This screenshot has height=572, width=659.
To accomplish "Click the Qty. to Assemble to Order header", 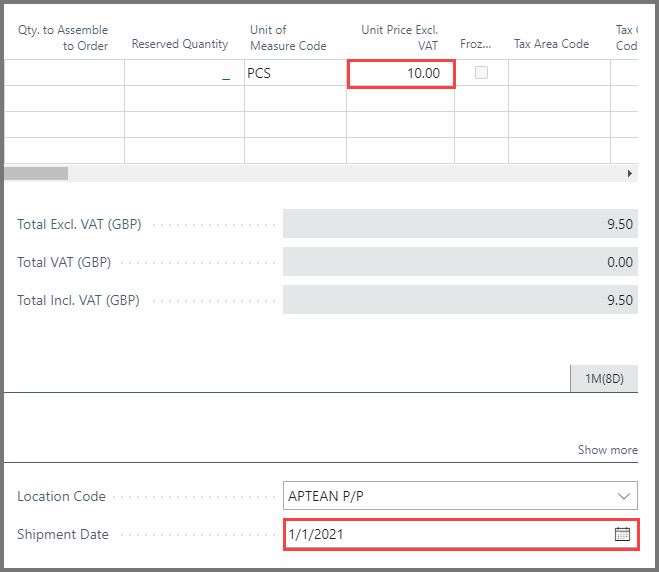I will coord(63,38).
